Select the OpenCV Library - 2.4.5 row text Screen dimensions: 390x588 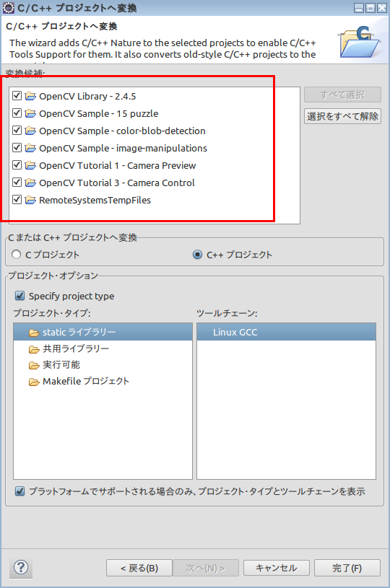coord(87,97)
